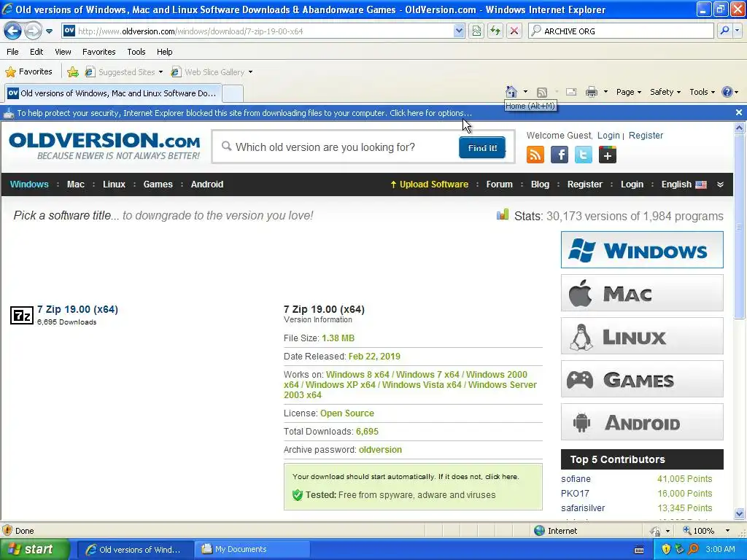Screen dimensions: 747x560
Task: Click the Feeds RSS icon in command bar
Action: point(542,92)
